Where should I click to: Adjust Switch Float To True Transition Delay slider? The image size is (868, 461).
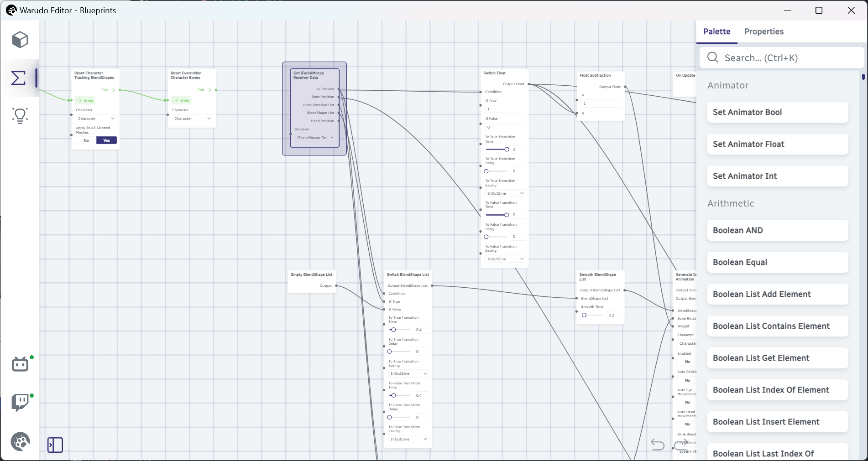(497, 171)
